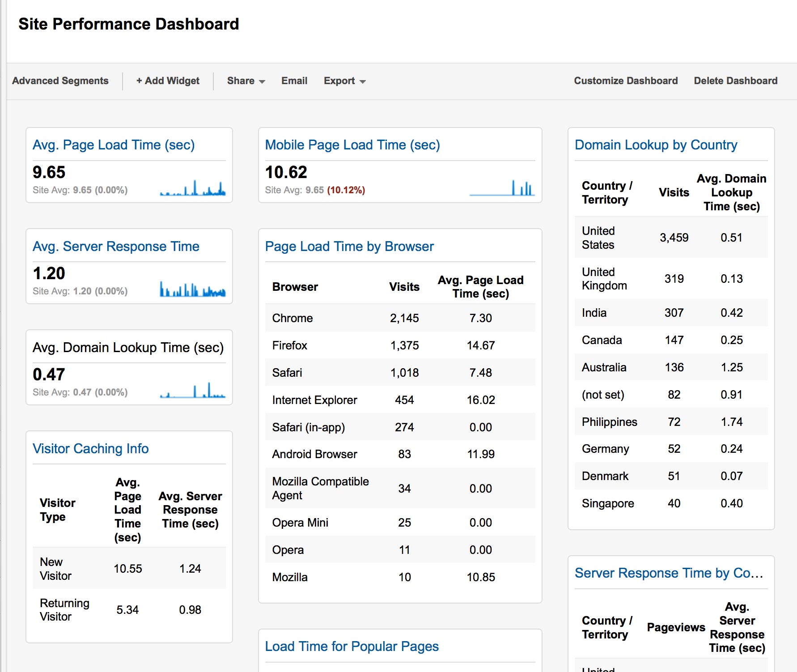Select the Denmark row
This screenshot has width=797, height=672.
[671, 476]
